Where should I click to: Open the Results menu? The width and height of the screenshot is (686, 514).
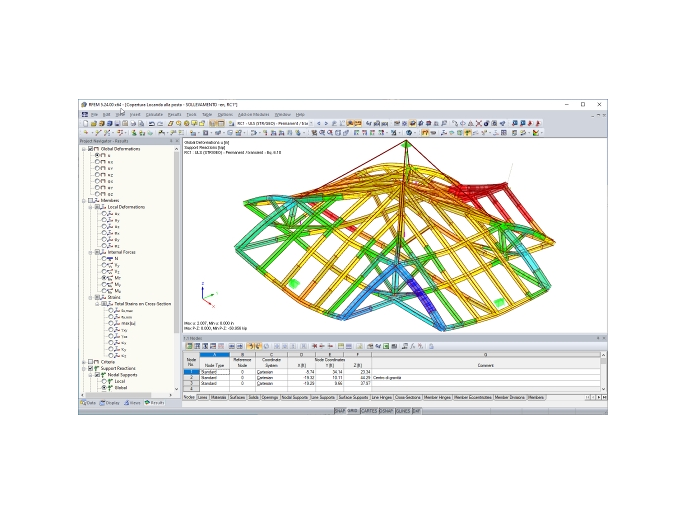tap(174, 115)
